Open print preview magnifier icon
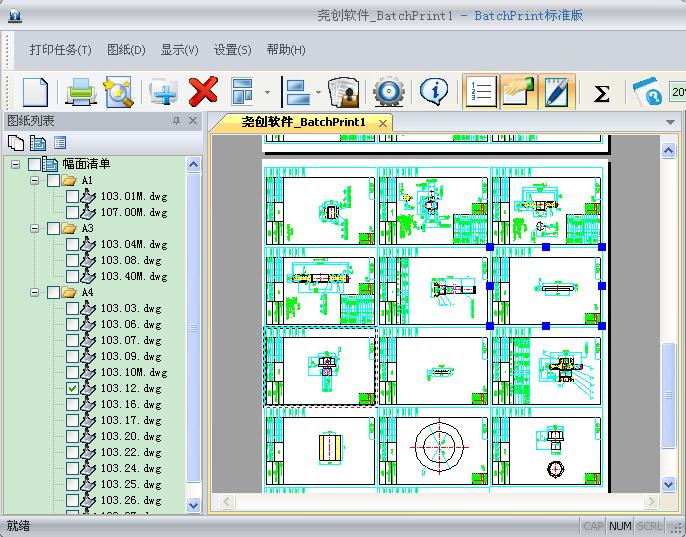686x537 pixels. pyautogui.click(x=119, y=92)
